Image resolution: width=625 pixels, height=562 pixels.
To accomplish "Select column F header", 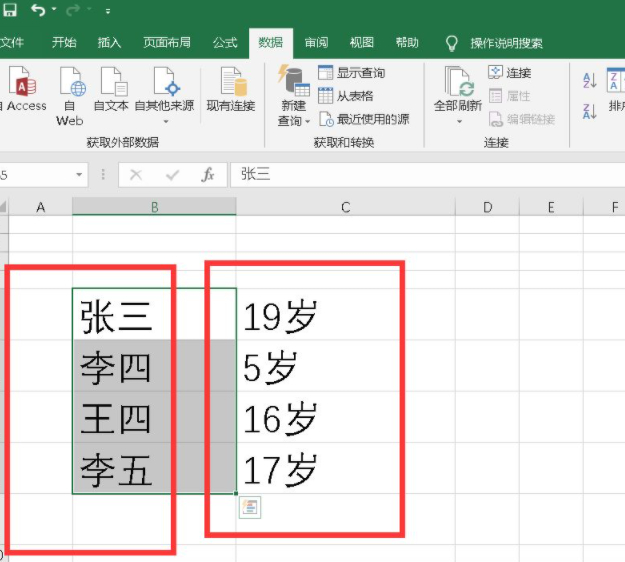I will pyautogui.click(x=604, y=207).
